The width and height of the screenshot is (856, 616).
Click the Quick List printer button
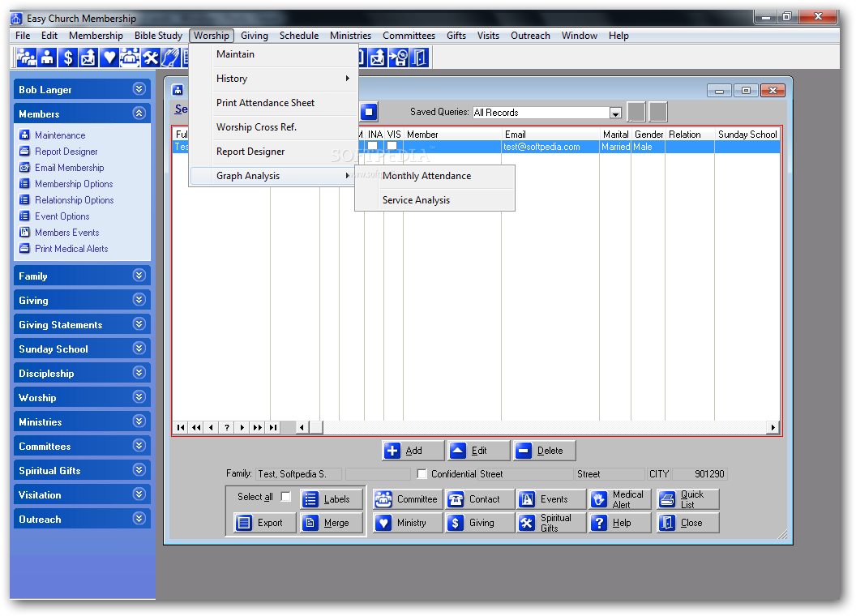point(688,499)
